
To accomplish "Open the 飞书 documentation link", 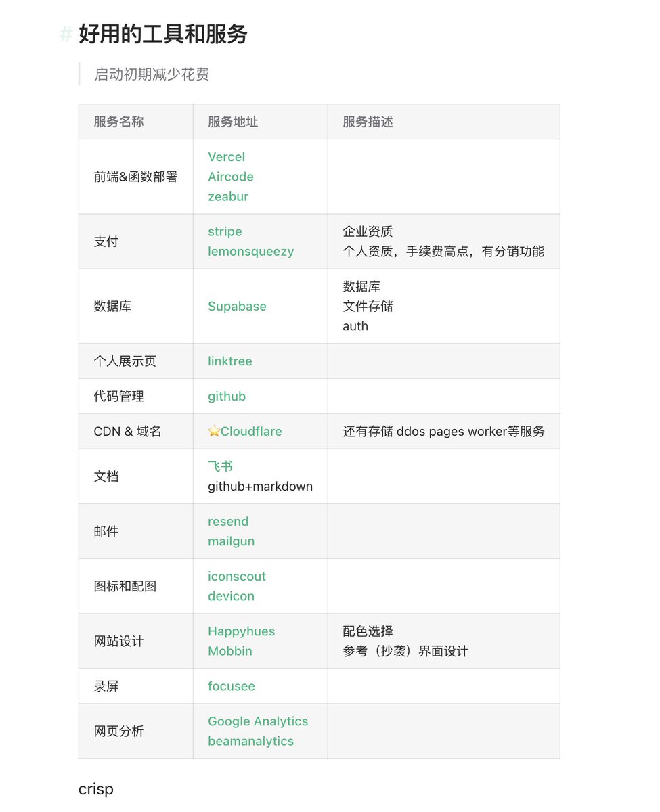I will point(221,466).
